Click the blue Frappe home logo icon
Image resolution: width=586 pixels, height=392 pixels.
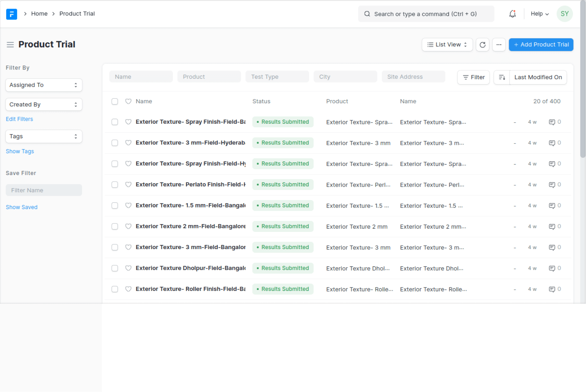tap(12, 14)
